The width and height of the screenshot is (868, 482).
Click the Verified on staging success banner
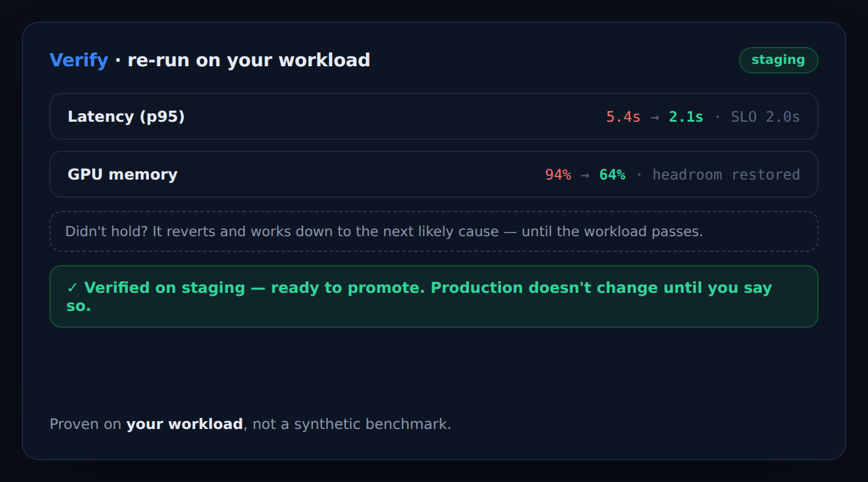tap(434, 296)
